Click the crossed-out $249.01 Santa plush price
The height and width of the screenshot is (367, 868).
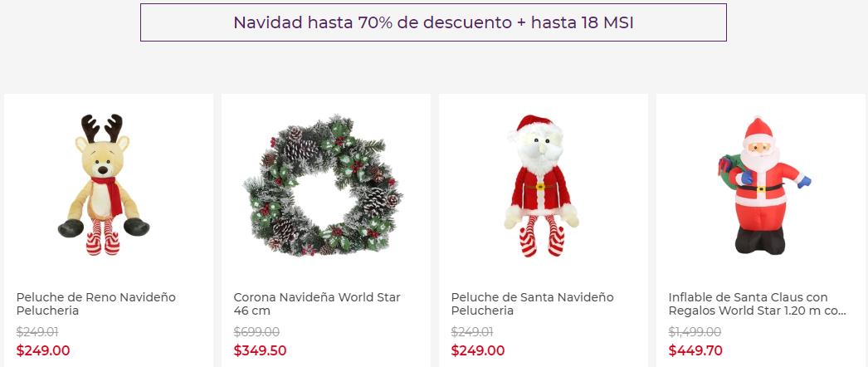click(472, 332)
